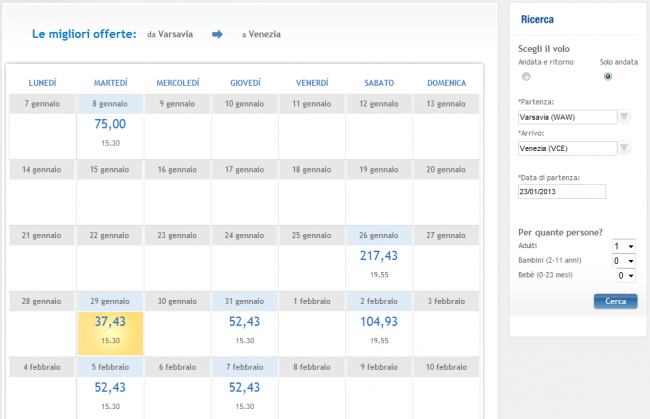Select the Andata e ritorno radio button
Screen dimensions: 650x419
(526, 76)
